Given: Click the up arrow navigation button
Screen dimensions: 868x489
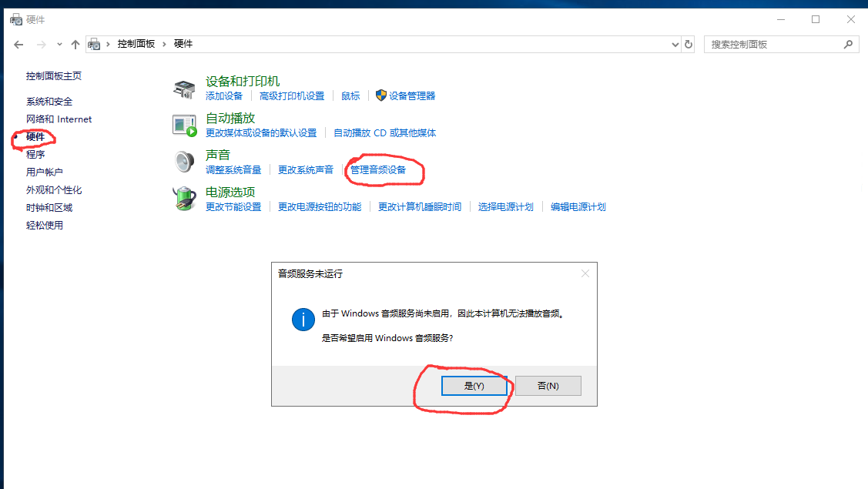Looking at the screenshot, I should tap(75, 45).
